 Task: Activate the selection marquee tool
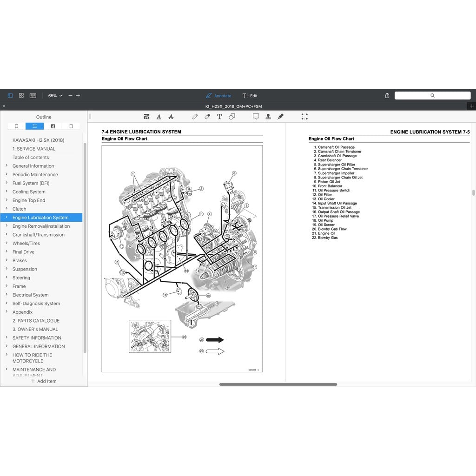(x=304, y=117)
